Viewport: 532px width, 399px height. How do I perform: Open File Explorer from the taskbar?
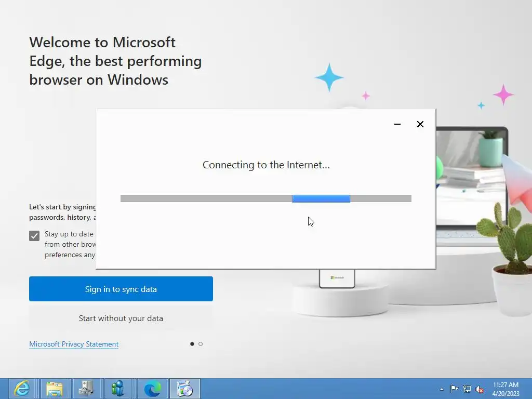[x=54, y=389]
